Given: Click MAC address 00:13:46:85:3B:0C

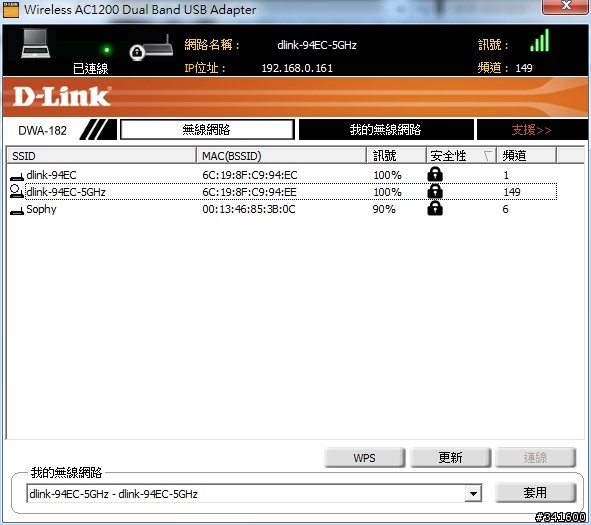Looking at the screenshot, I should click(249, 209).
